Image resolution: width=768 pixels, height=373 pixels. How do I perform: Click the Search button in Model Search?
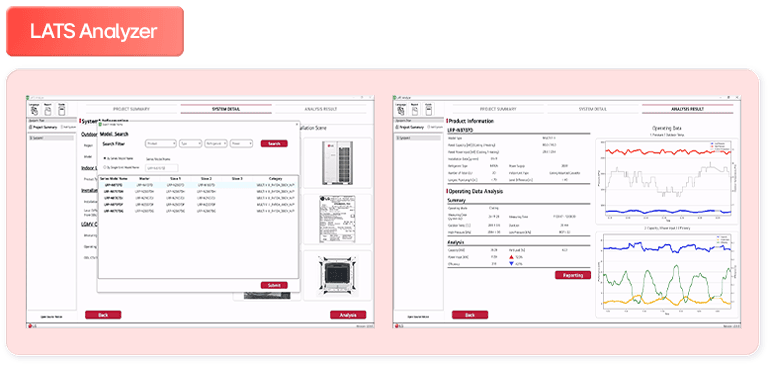[274, 143]
